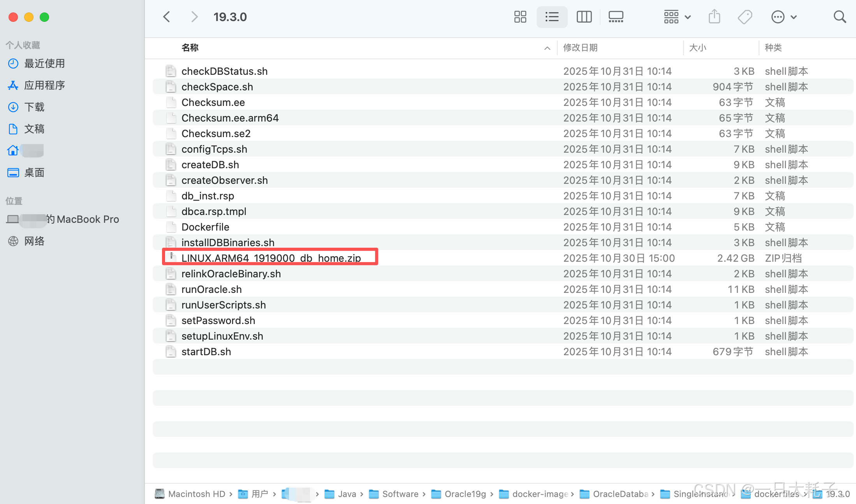Switch to gallery view
856x504 pixels.
tap(616, 17)
